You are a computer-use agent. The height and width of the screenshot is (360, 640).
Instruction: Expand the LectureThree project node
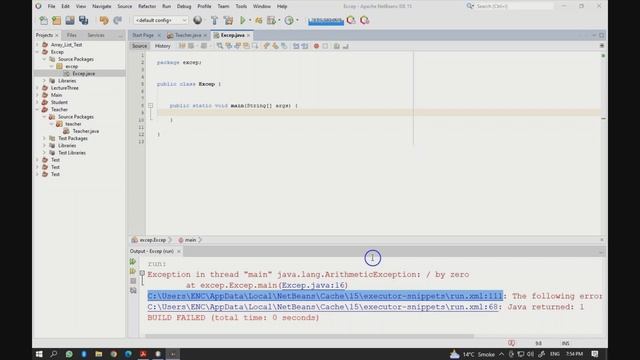(38, 88)
